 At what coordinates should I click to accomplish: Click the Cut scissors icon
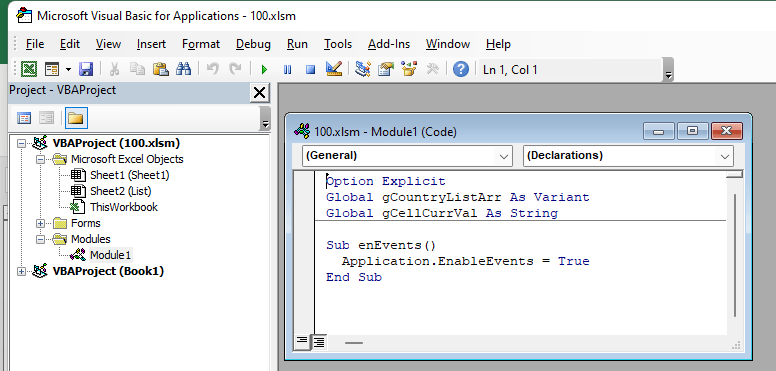[114, 69]
